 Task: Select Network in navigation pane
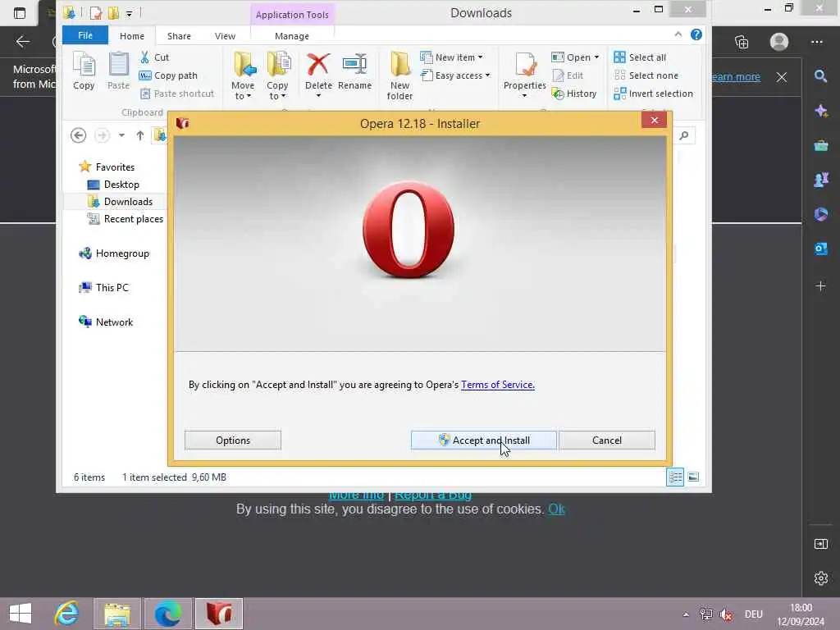tap(106, 322)
